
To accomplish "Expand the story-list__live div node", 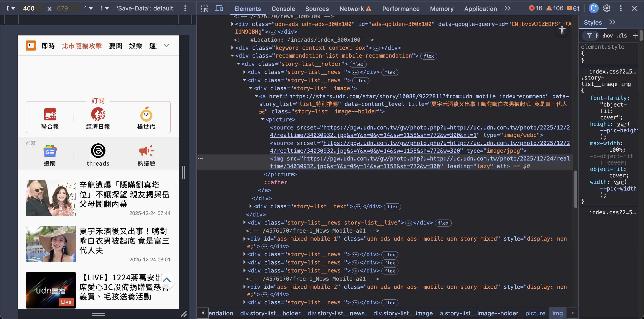I will [245, 222].
